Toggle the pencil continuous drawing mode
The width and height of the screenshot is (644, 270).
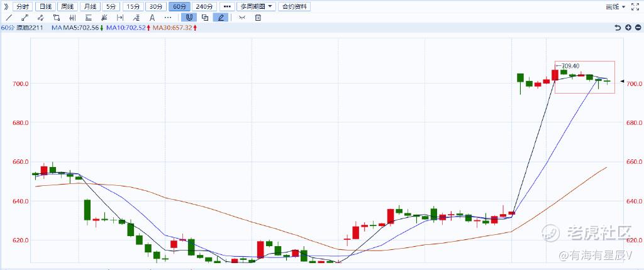pyautogui.click(x=221, y=18)
